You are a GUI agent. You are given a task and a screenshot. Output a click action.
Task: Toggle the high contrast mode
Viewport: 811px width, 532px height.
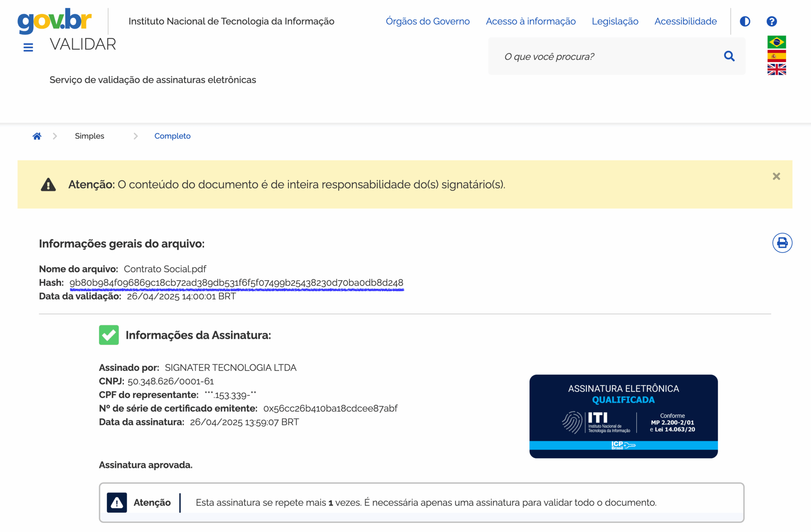745,21
